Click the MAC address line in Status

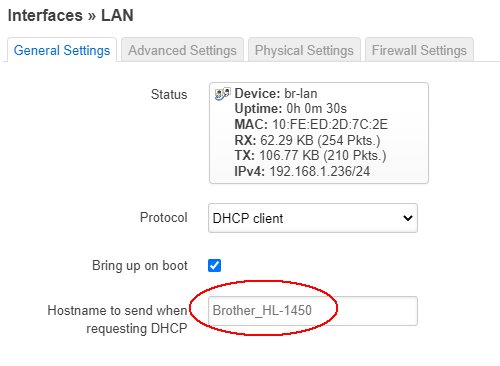pos(311,124)
